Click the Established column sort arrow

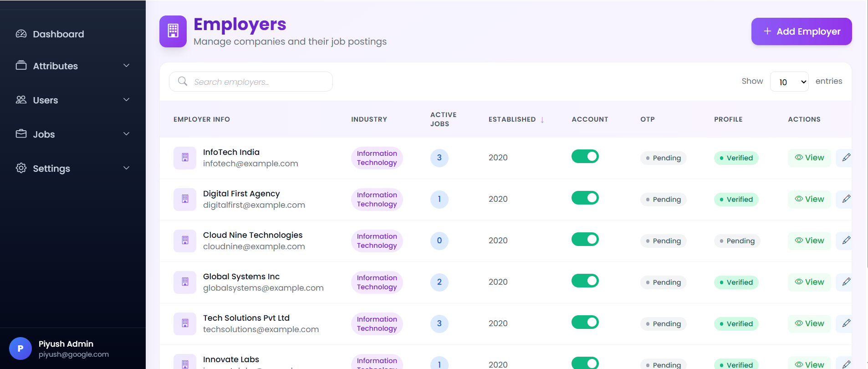[x=542, y=120]
